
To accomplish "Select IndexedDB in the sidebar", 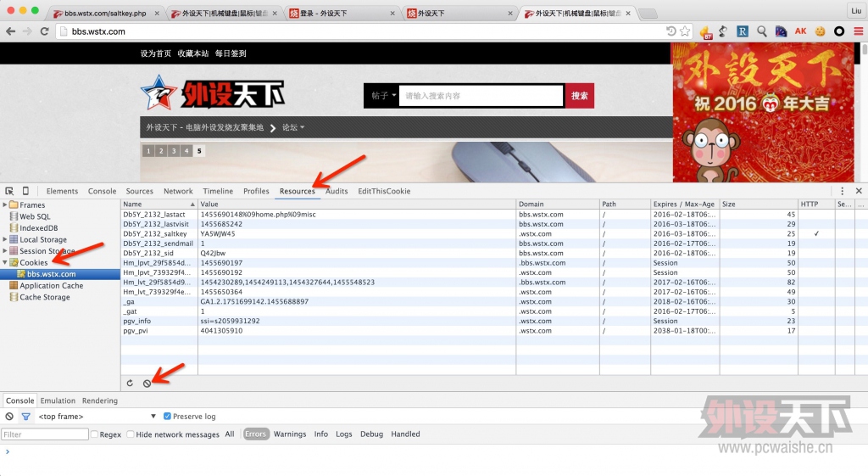I will point(39,227).
